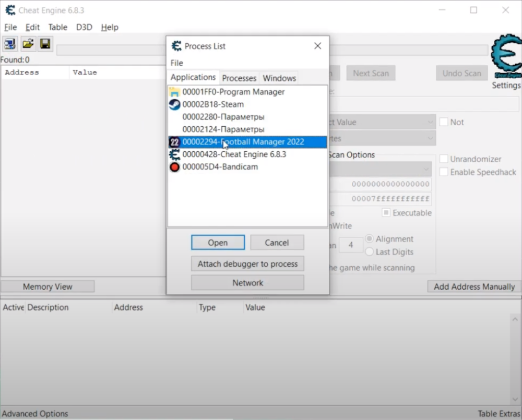The height and width of the screenshot is (420, 522).
Task: Enable the Unrandomizer checkbox
Action: (x=444, y=159)
